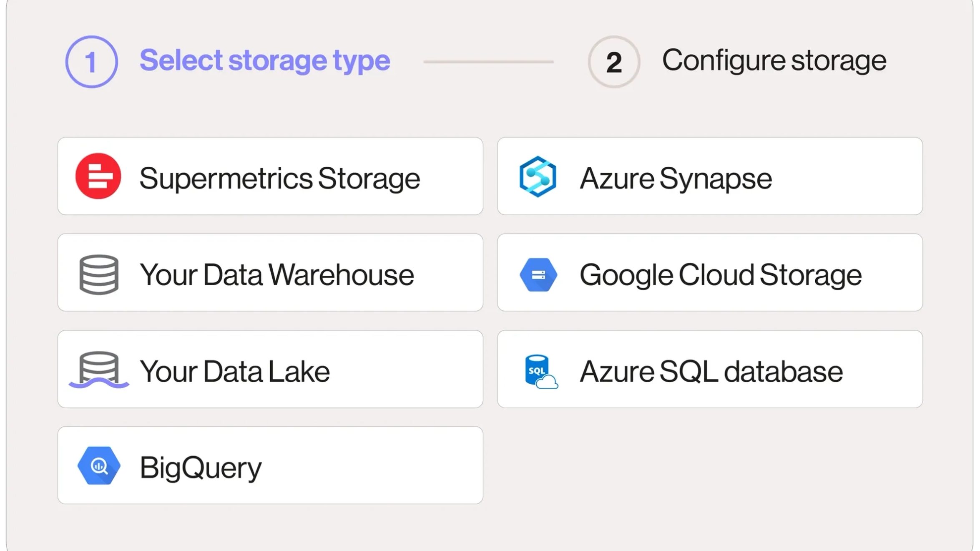
Task: Click the step 2 circle indicator
Action: (614, 62)
